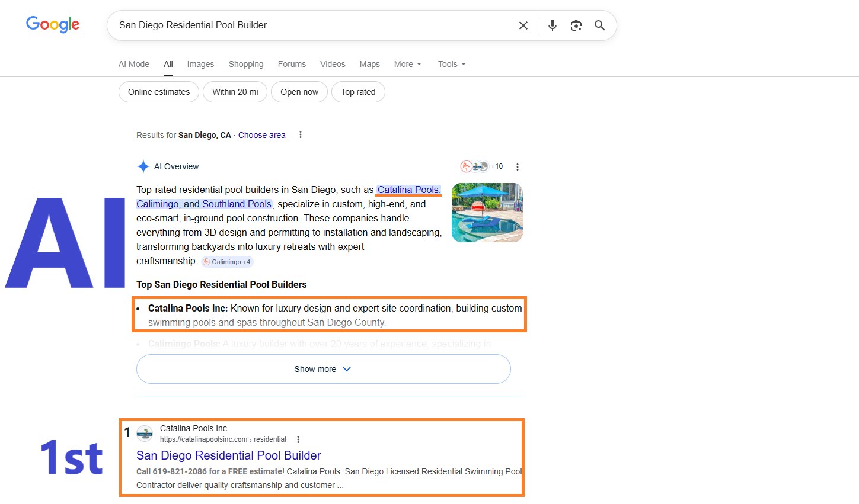Expand the More dropdown menu
The image size is (859, 504).
[408, 64]
